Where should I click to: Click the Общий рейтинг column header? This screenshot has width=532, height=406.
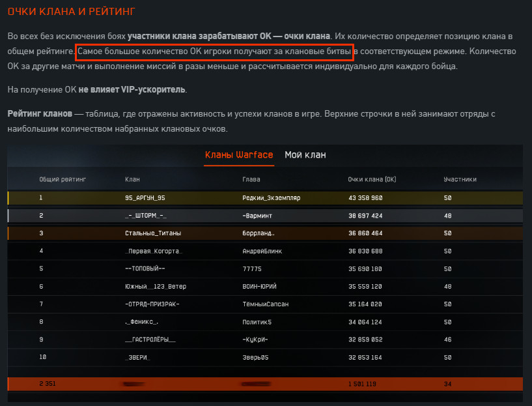[x=63, y=178]
